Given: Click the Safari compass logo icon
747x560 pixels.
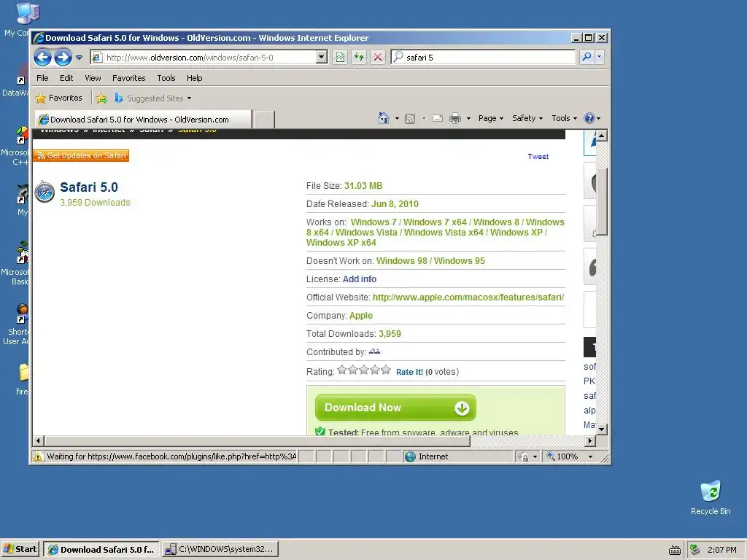Looking at the screenshot, I should (x=44, y=192).
